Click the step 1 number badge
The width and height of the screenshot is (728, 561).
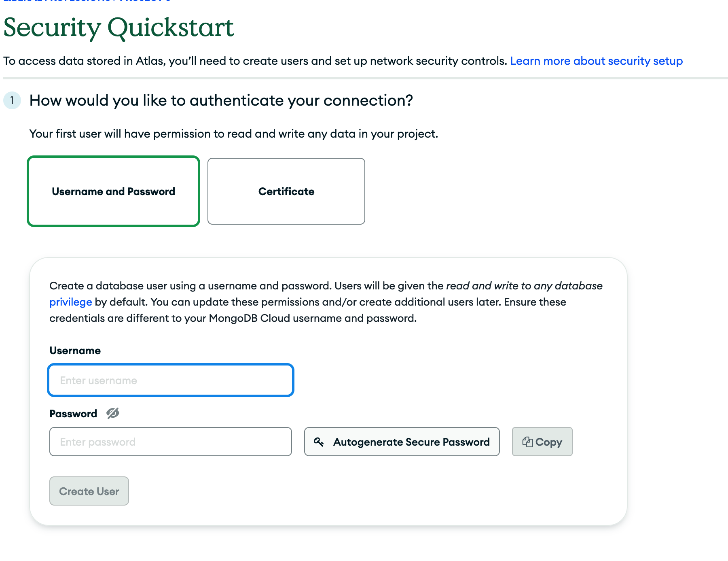12,100
